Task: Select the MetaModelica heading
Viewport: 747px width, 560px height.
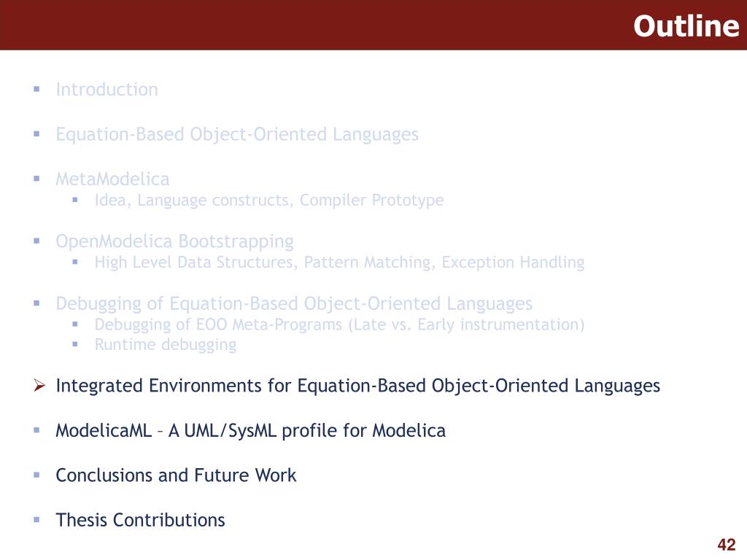Action: coord(112,179)
